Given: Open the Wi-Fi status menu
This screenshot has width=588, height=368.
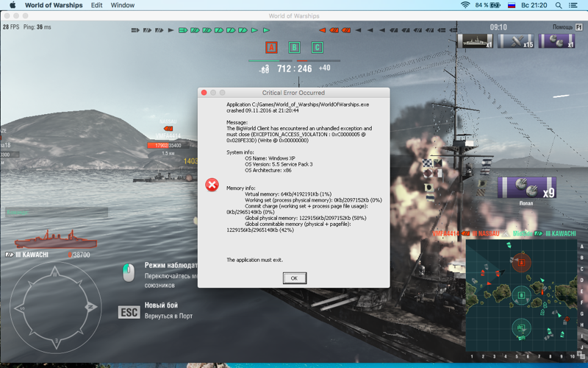Looking at the screenshot, I should coord(465,5).
